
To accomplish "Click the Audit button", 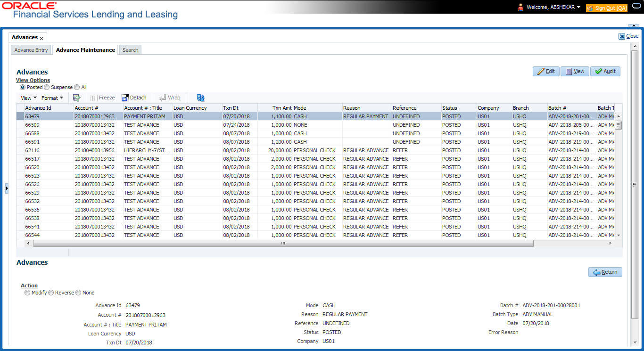I will click(x=605, y=71).
